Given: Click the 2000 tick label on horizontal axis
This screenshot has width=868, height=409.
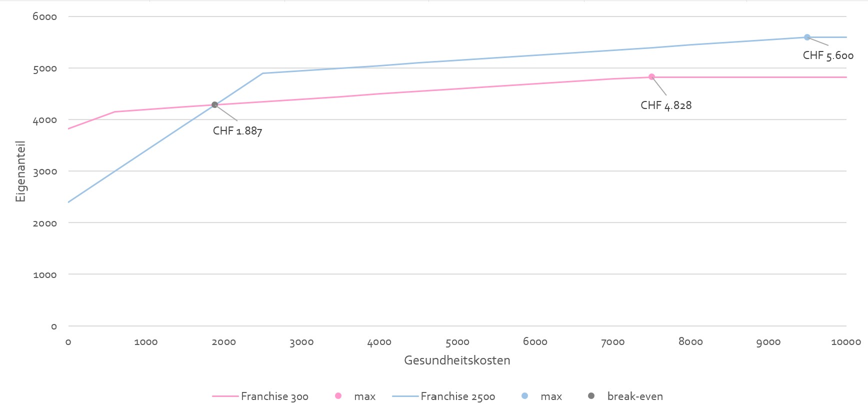Looking at the screenshot, I should pyautogui.click(x=223, y=342).
